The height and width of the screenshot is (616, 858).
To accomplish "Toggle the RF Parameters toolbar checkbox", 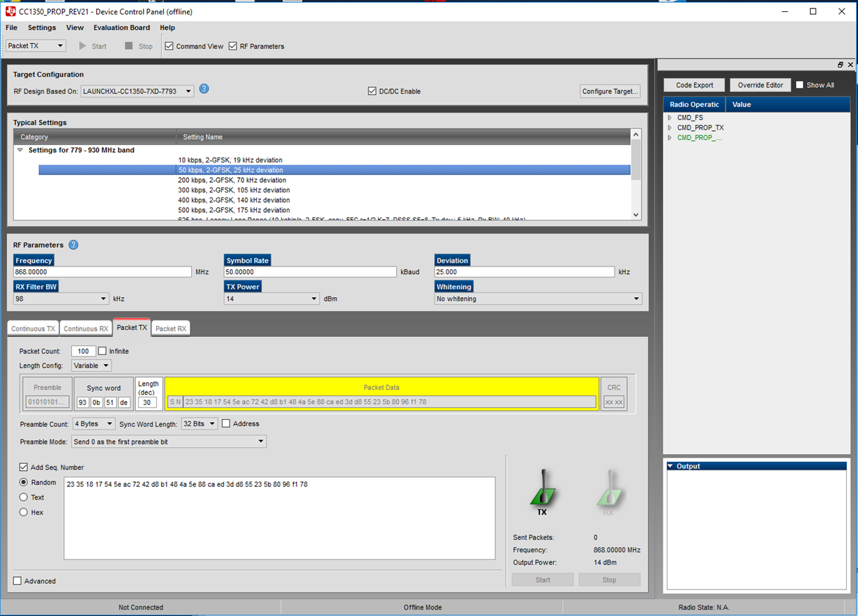I will 233,46.
